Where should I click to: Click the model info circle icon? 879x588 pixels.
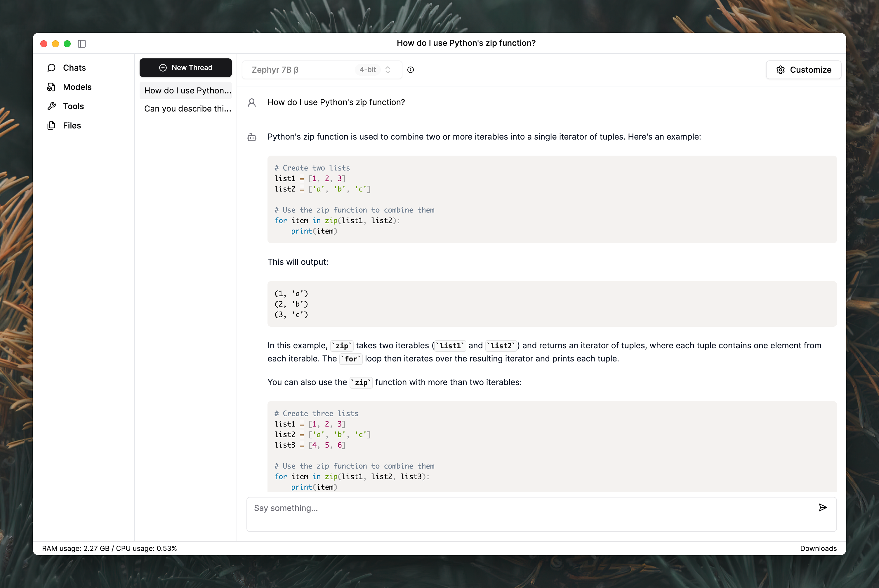[x=411, y=70]
